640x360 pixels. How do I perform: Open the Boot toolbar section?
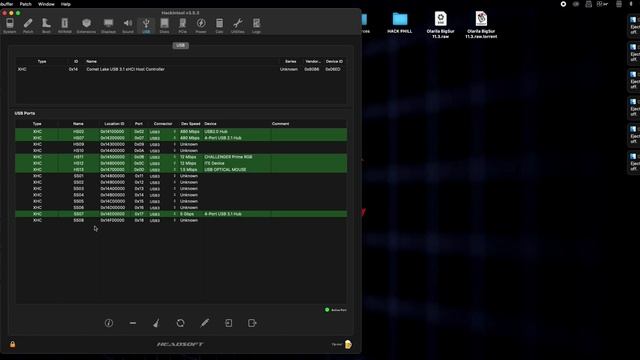pyautogui.click(x=46, y=26)
